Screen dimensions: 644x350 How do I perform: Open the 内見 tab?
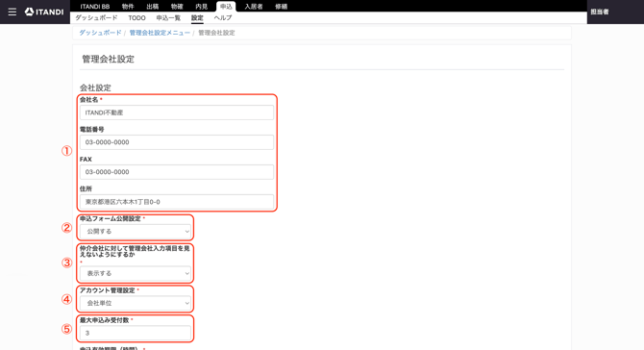pyautogui.click(x=201, y=6)
